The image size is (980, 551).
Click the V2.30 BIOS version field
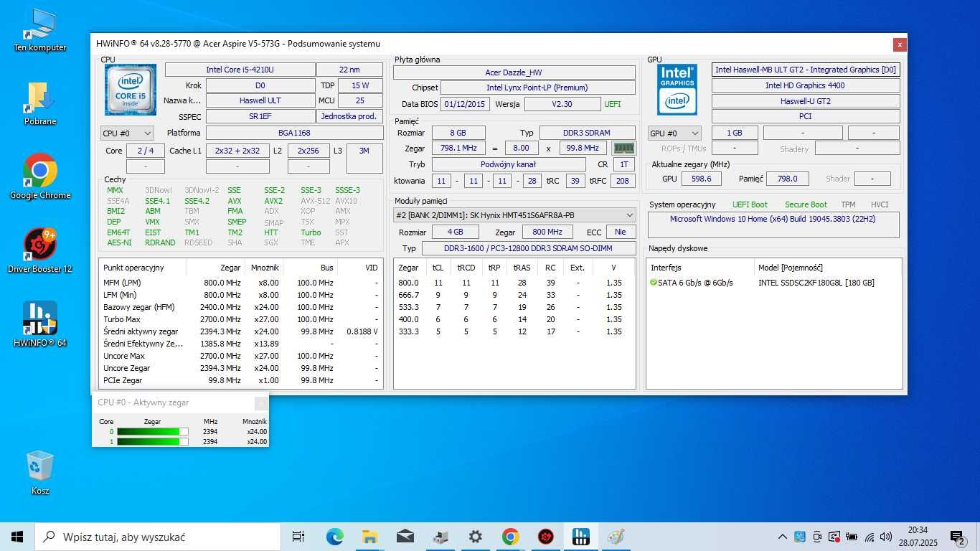tap(562, 104)
